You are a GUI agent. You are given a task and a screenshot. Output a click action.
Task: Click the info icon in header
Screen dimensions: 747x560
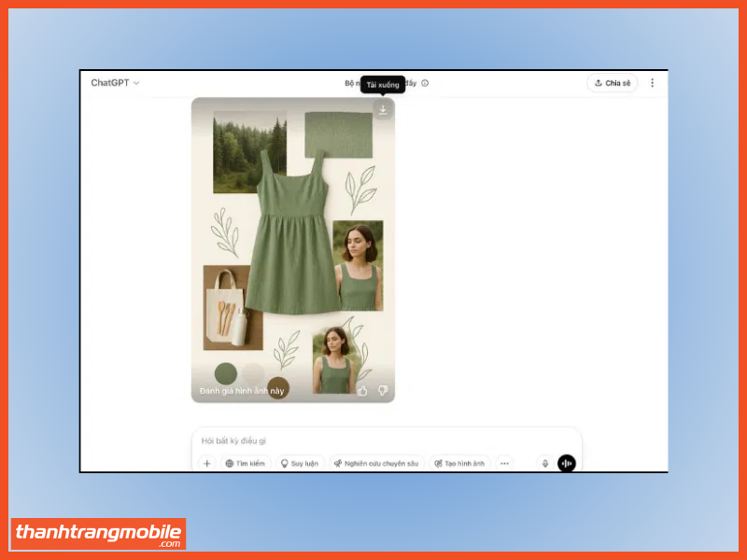[425, 83]
